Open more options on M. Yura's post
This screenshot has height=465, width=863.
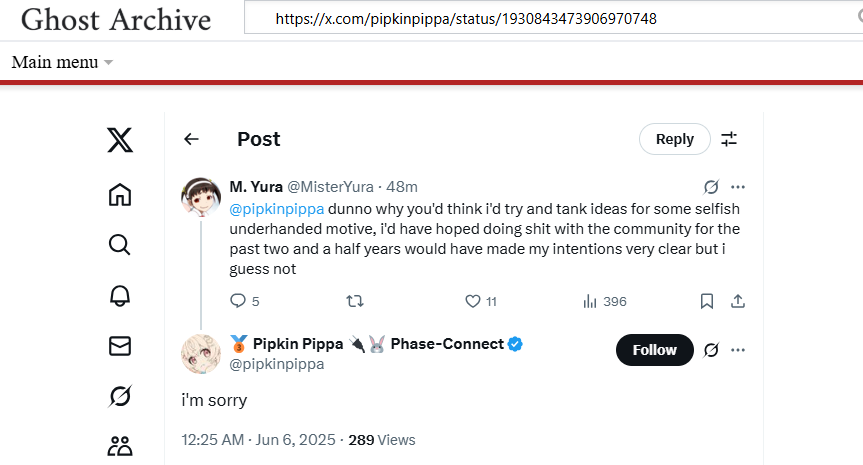[x=738, y=187]
